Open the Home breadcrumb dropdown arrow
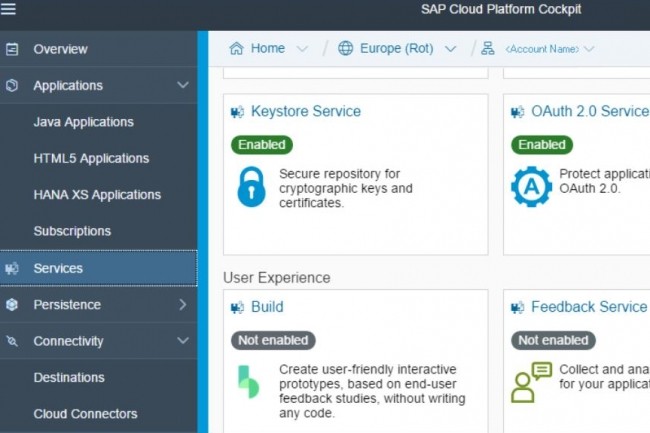Screen dimensions: 650x433 coord(303,49)
